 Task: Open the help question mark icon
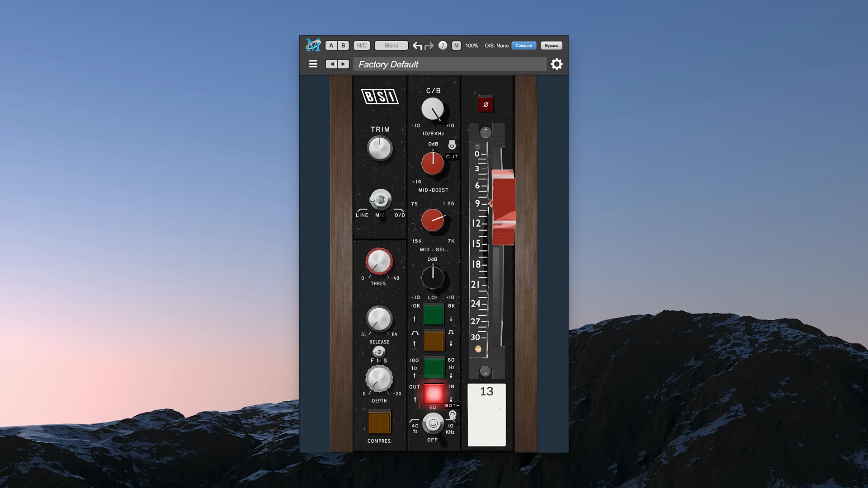point(443,45)
